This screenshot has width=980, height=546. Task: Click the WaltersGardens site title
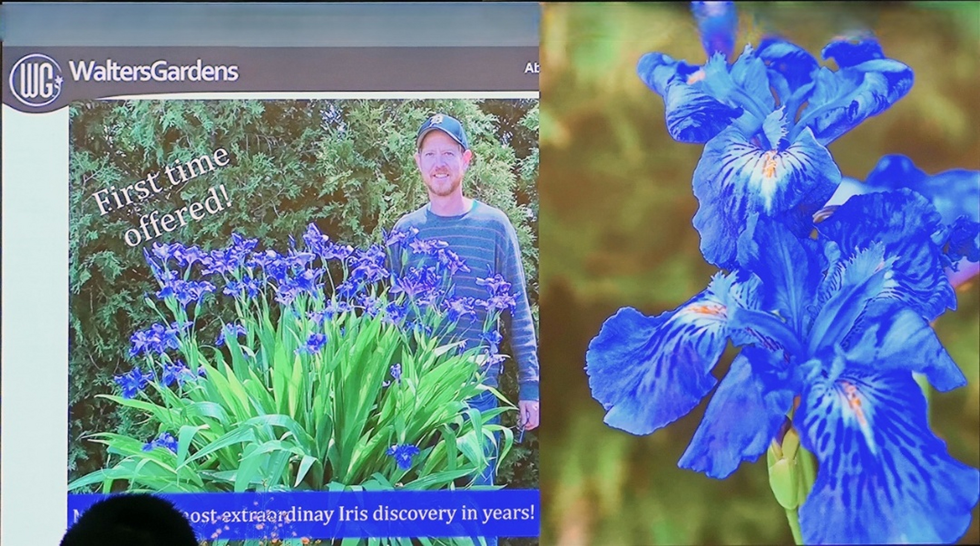click(x=154, y=72)
